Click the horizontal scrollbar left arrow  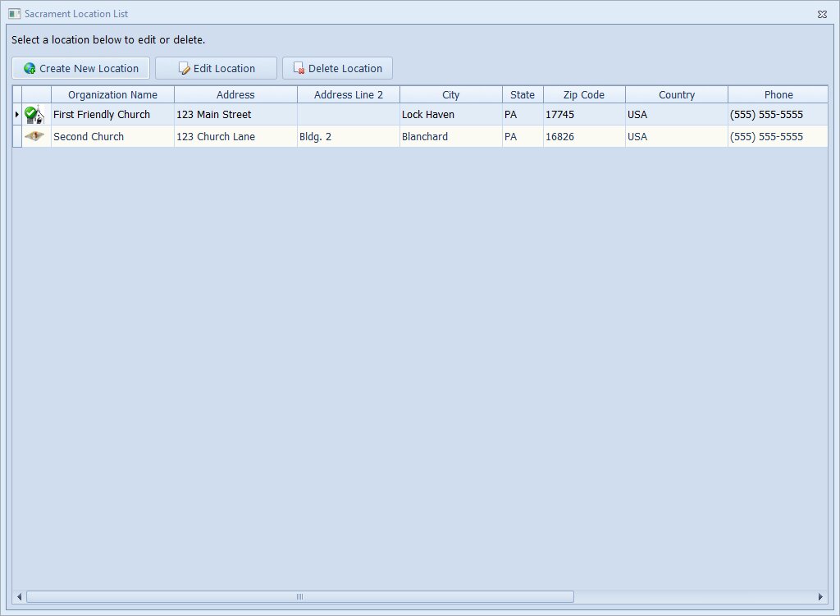coord(20,596)
